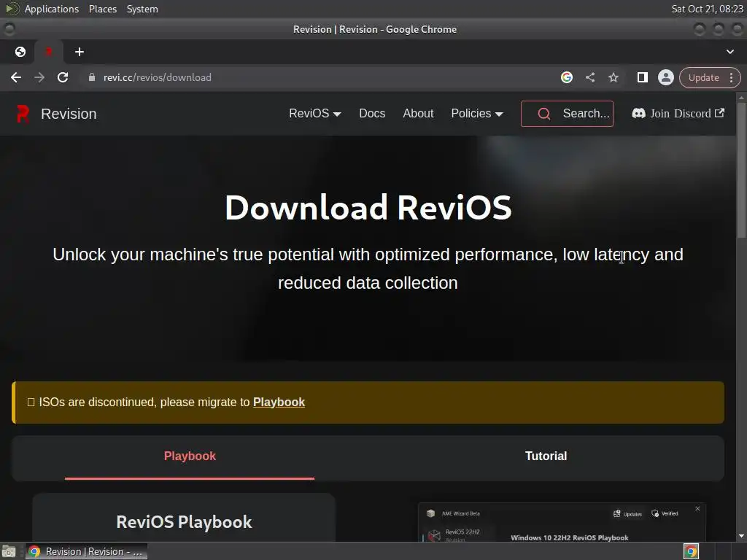Click the external link icon after Discord
The width and height of the screenshot is (747, 560).
[x=719, y=113]
